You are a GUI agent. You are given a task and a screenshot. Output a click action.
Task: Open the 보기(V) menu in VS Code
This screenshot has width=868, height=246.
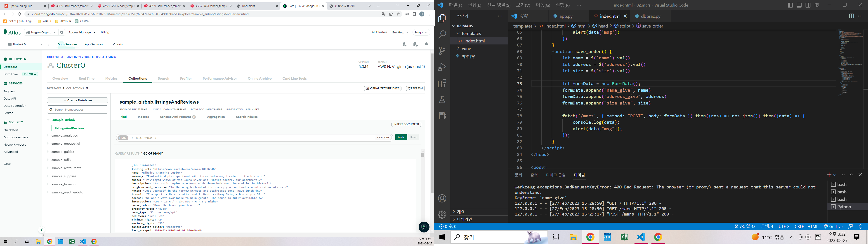point(523,5)
